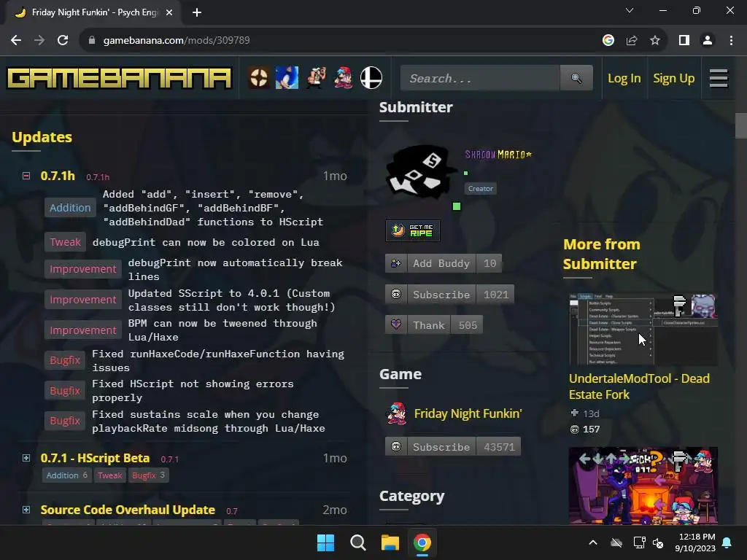Viewport: 747px width, 560px height.
Task: Click the Addition 6 tag under HScript Beta
Action: [x=66, y=475]
